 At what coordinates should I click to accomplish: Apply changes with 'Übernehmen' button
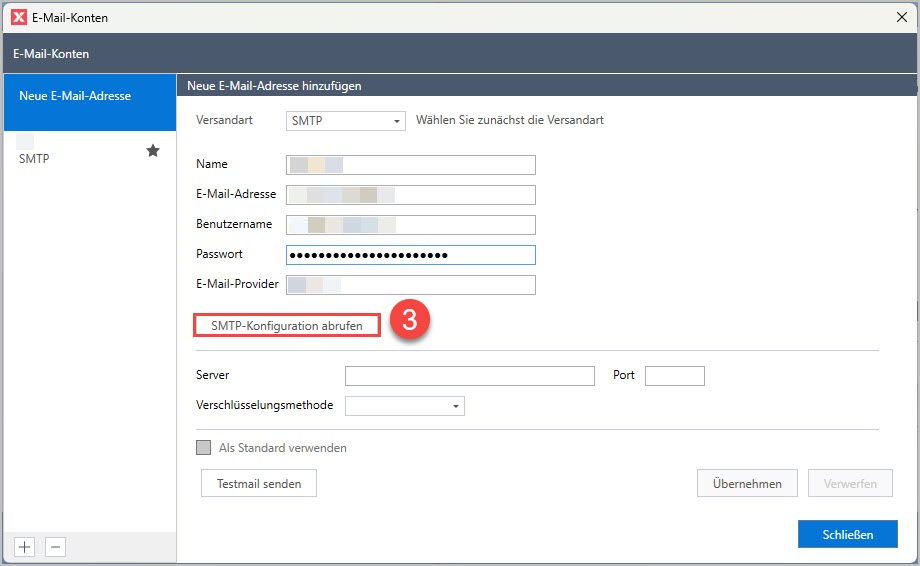coord(747,484)
